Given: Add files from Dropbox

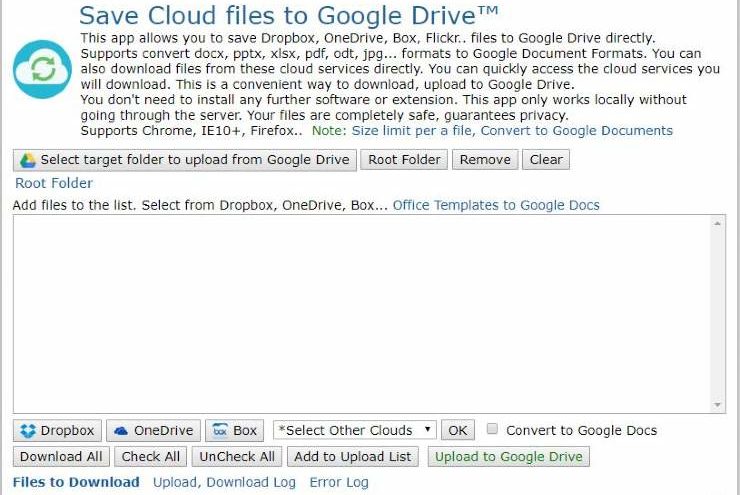Looking at the screenshot, I should [57, 431].
